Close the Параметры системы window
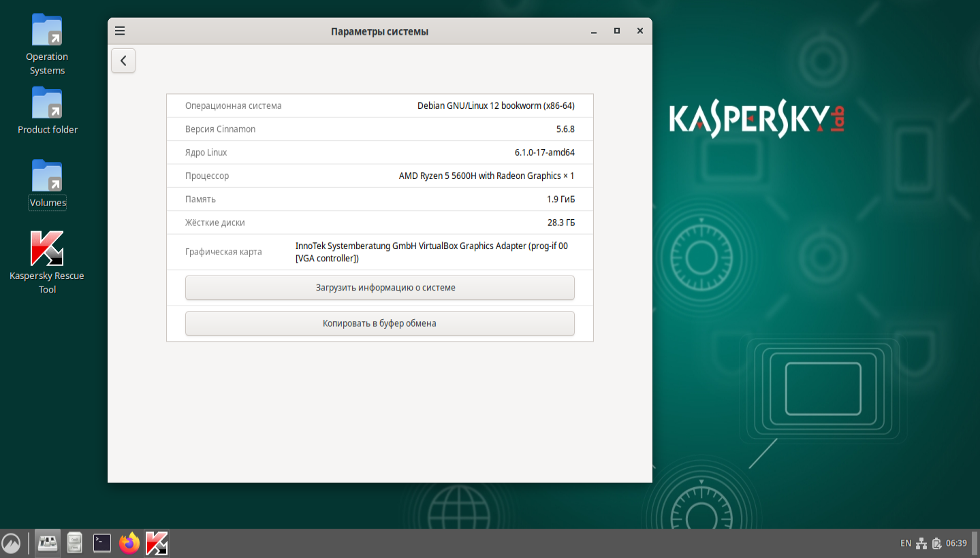The width and height of the screenshot is (980, 558). (x=639, y=31)
